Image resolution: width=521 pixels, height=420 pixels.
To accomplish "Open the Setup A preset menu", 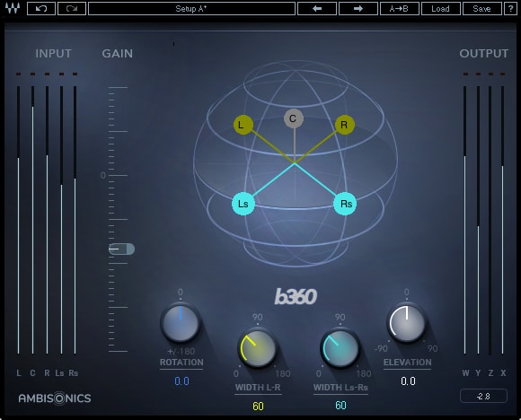I will 191,9.
